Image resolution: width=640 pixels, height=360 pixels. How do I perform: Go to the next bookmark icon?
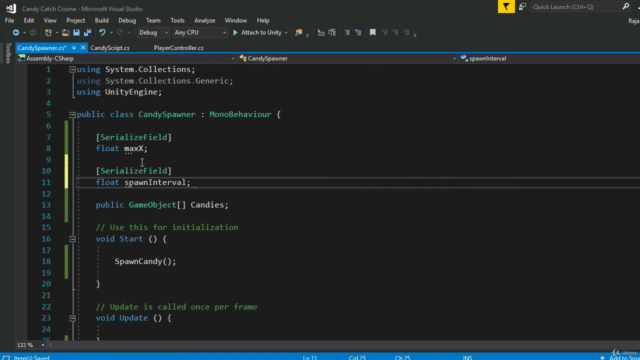click(x=395, y=33)
